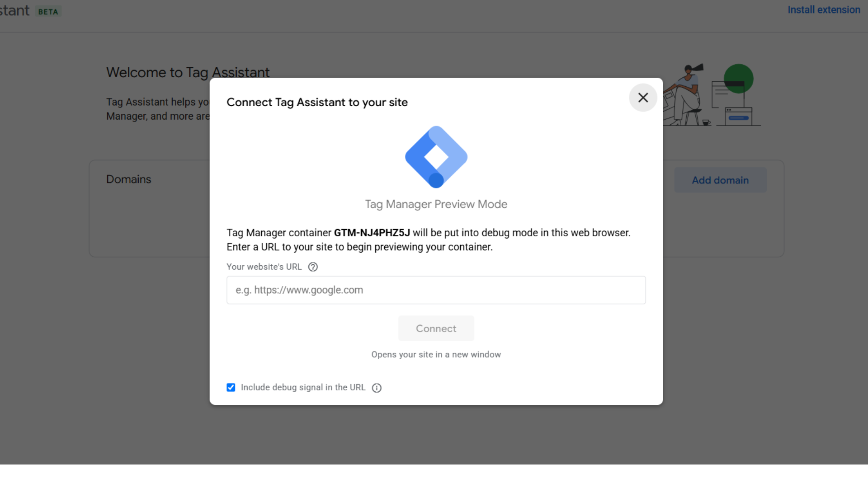Open the Install extension link
The image size is (868, 488).
coord(824,10)
